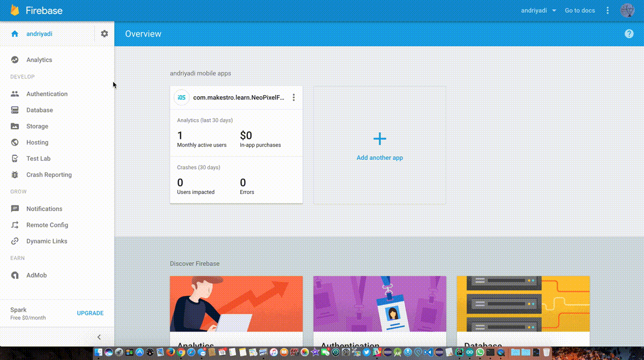Image resolution: width=644 pixels, height=360 pixels.
Task: Open the Trash in the dock
Action: 545,352
